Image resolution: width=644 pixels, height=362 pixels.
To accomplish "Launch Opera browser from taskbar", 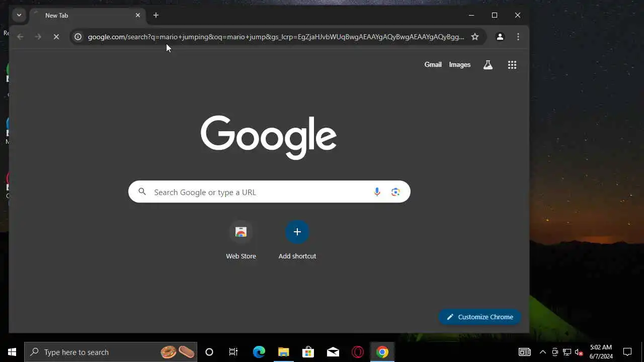I will (x=358, y=352).
